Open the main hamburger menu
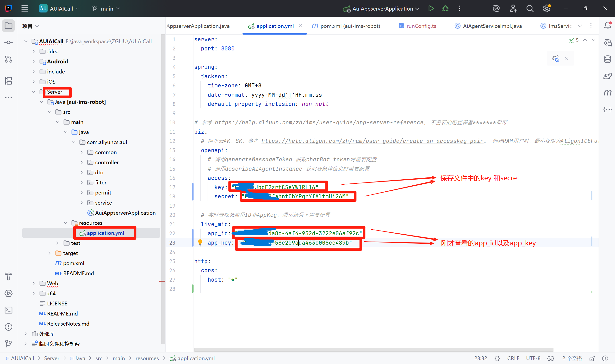Viewport: 615px width, 364px height. click(x=25, y=9)
